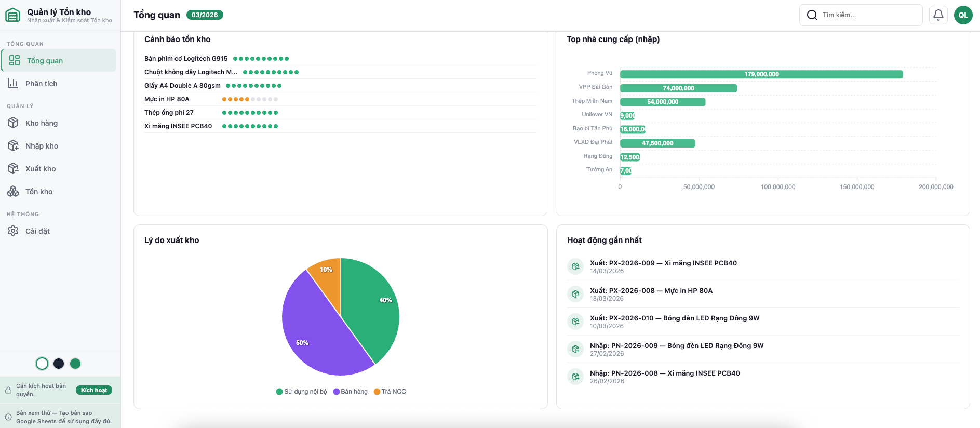Click the 03/2026 period badge

[x=205, y=15]
